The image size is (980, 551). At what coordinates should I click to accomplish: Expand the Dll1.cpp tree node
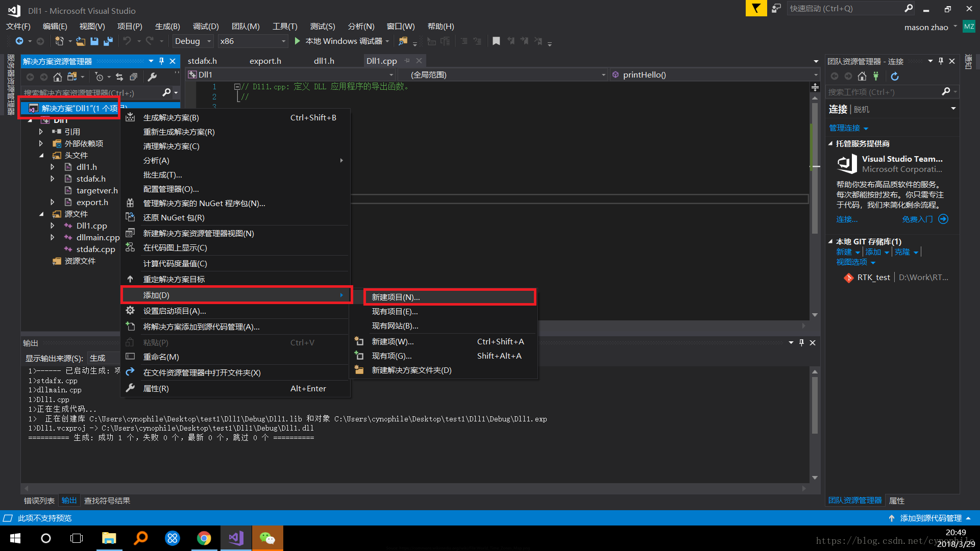[52, 226]
